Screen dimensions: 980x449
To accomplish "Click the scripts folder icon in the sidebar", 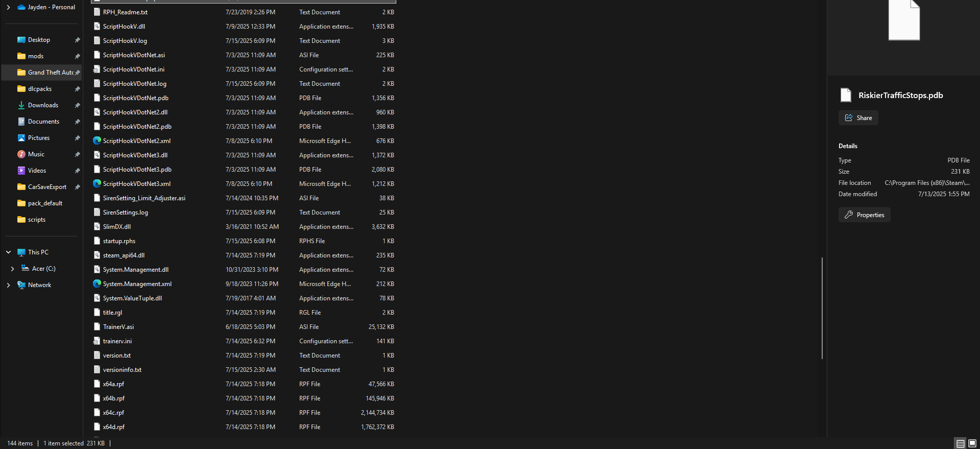I will 21,220.
